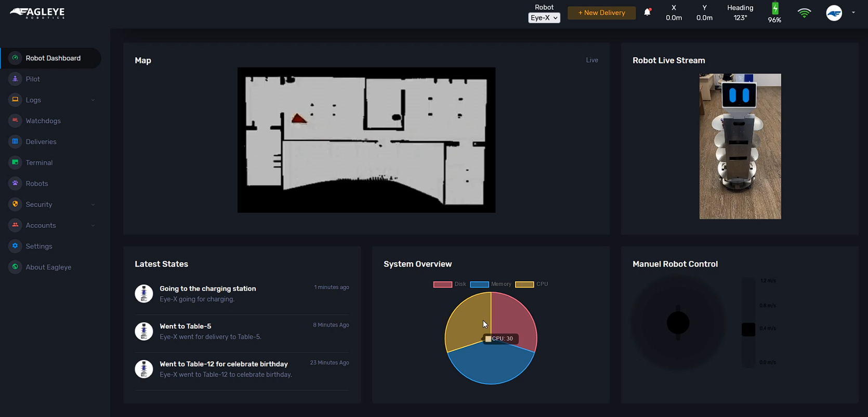Viewport: 868px width, 417px height.
Task: Expand the Security submenu chevron
Action: pyautogui.click(x=93, y=204)
